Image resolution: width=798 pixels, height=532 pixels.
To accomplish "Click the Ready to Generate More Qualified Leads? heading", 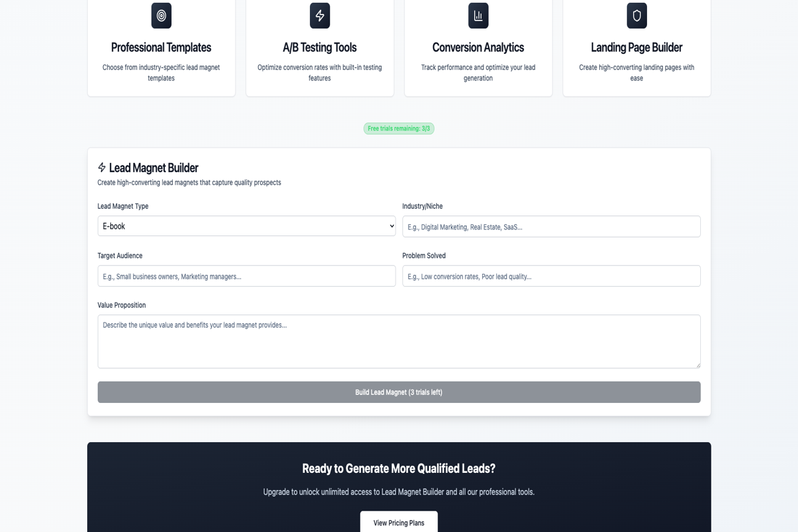I will 399,468.
